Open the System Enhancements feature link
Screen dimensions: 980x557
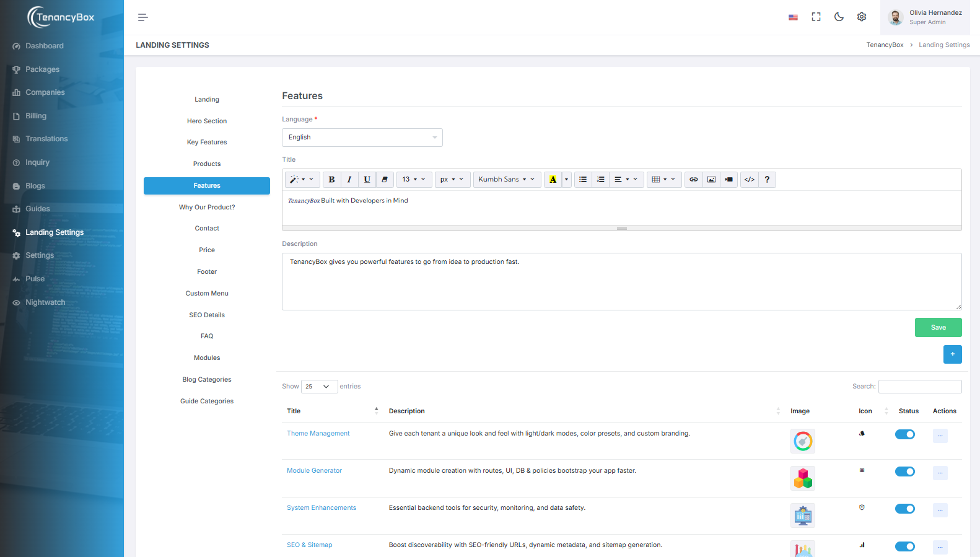[322, 508]
